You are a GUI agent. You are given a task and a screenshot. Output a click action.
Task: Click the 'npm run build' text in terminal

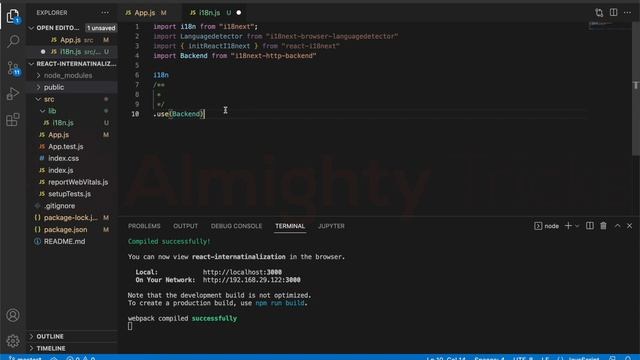(x=280, y=303)
